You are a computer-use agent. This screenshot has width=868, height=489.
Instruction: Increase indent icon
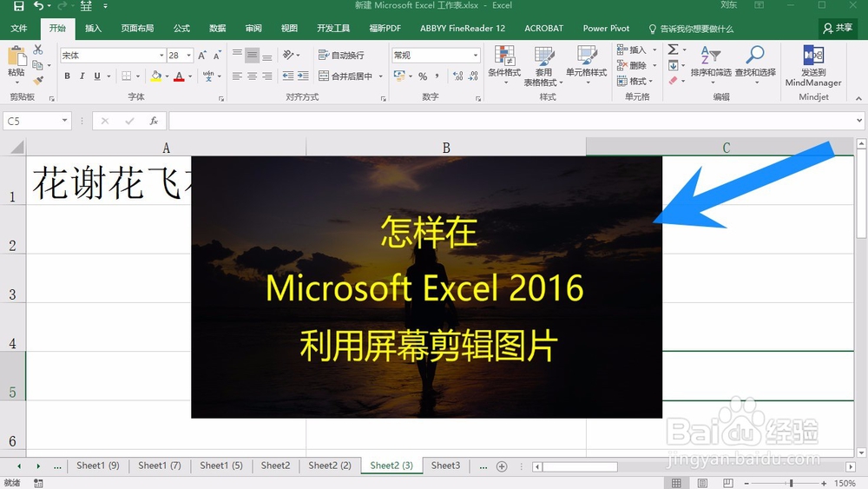(303, 76)
